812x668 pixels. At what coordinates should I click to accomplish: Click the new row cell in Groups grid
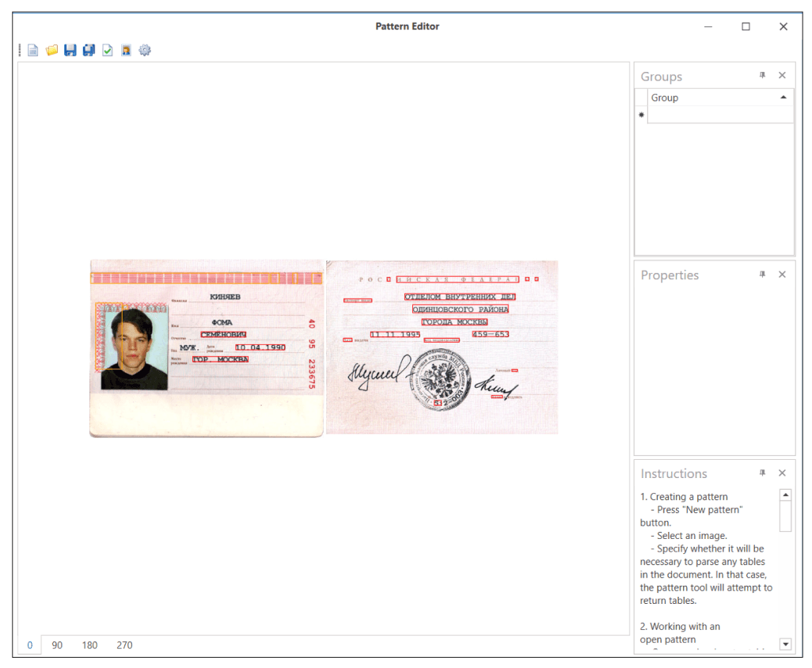(720, 115)
